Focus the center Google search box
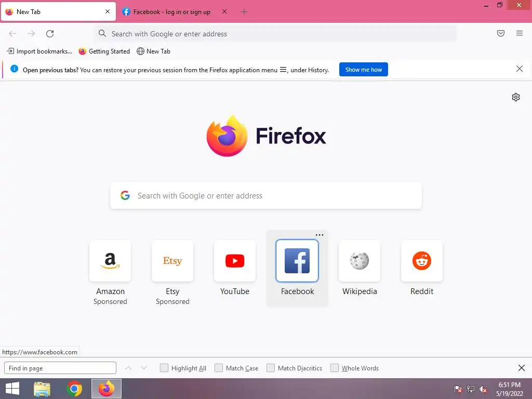This screenshot has height=399, width=532. coord(266,195)
